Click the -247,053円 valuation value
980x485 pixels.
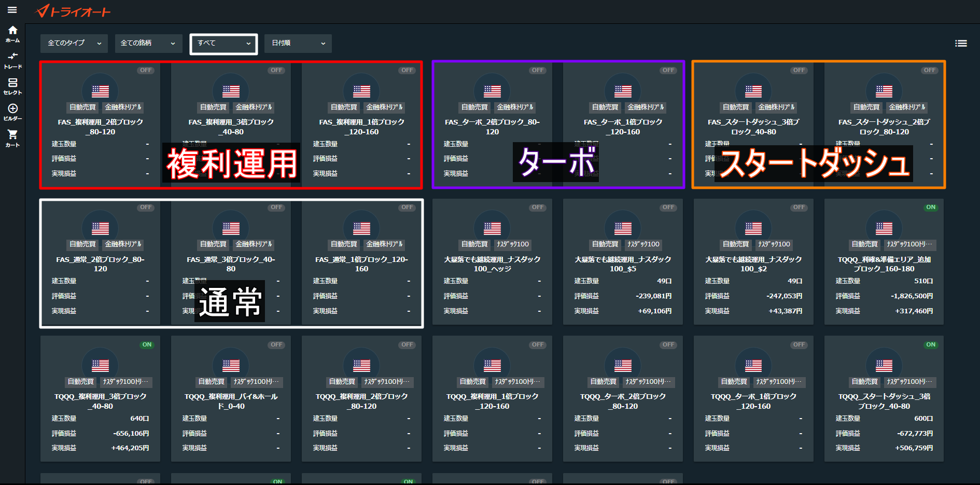point(784,296)
